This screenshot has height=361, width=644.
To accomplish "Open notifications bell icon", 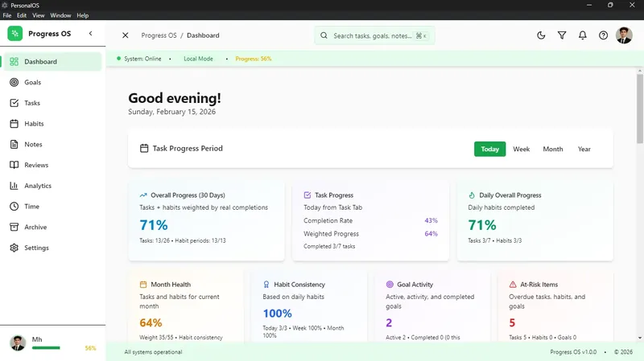I will tap(582, 35).
